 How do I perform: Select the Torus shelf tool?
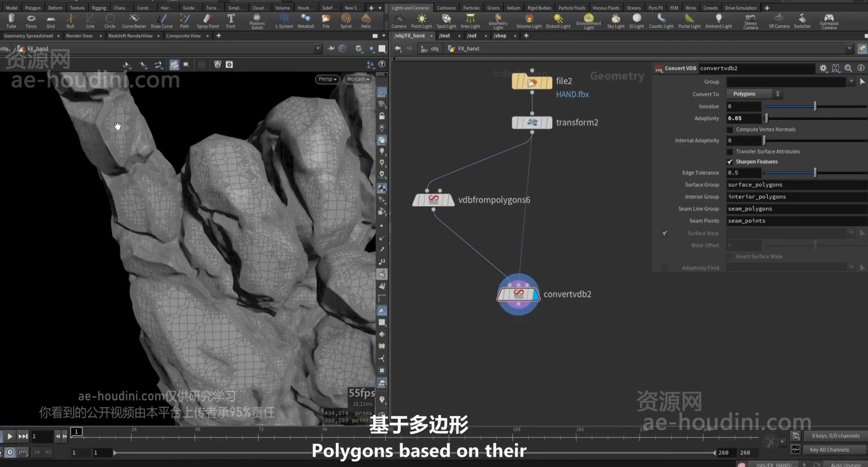[x=31, y=21]
